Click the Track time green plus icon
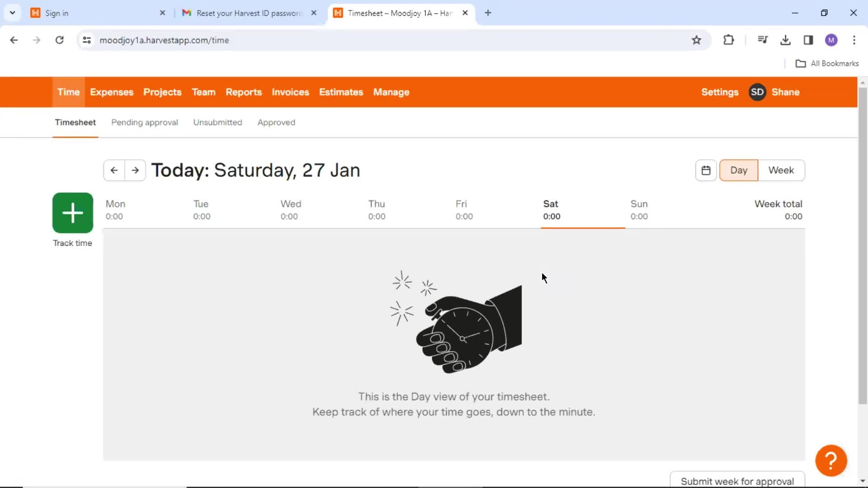Screen dimensions: 868x488 pos(73,213)
